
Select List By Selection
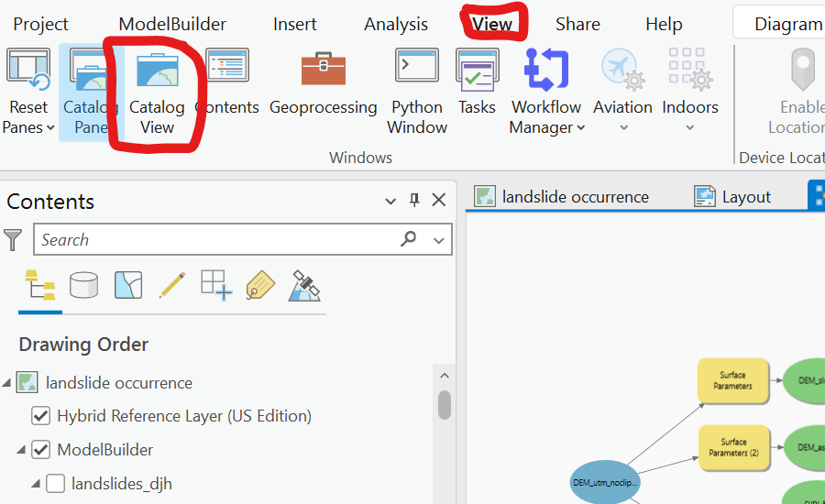[128, 285]
